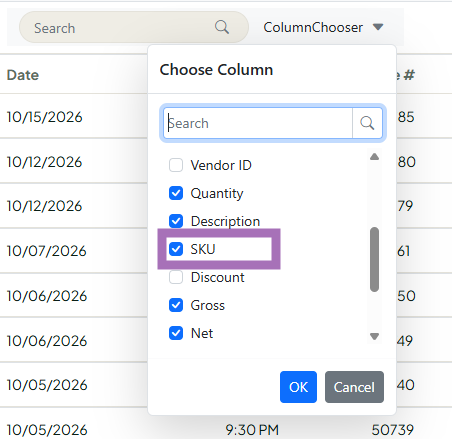Focus the toolbar Search field
Viewport: 452px width, 439px height.
[x=134, y=27]
